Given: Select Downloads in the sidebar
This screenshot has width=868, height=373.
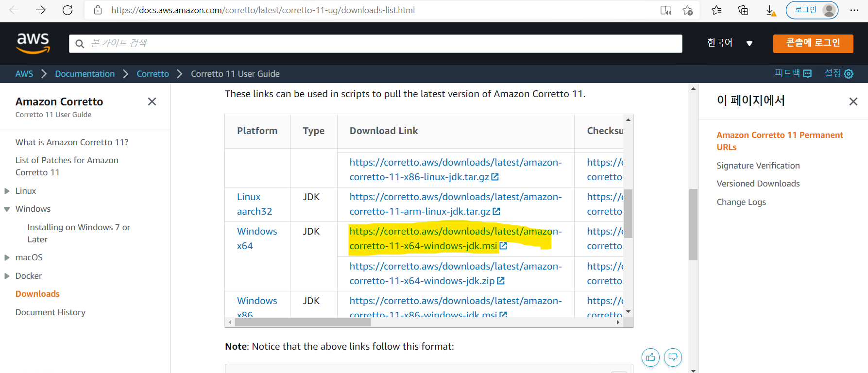Looking at the screenshot, I should point(37,294).
